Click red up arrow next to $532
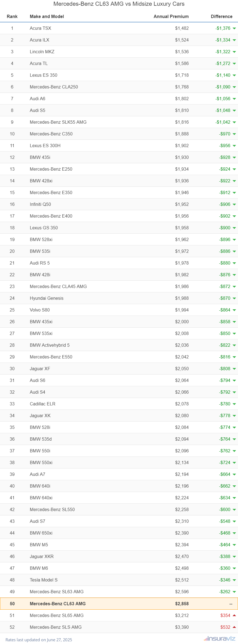The image size is (238, 644). point(234,627)
